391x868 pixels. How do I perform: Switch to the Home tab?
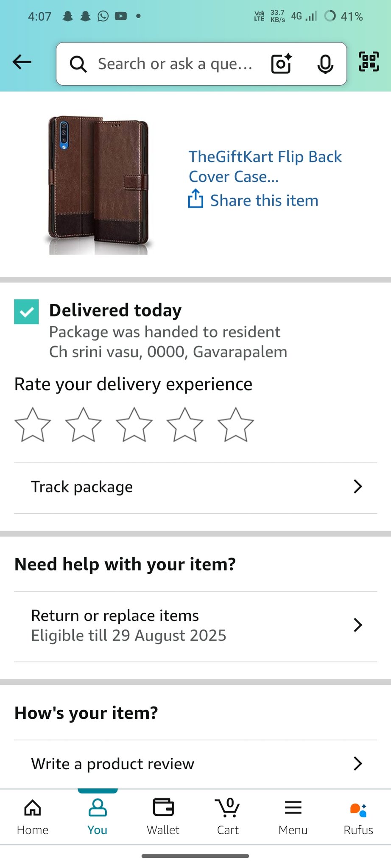tap(33, 816)
